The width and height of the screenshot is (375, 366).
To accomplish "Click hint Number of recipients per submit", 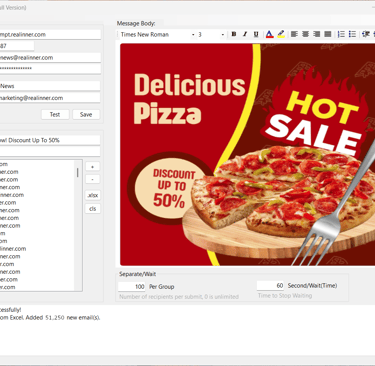I will pos(179,296).
